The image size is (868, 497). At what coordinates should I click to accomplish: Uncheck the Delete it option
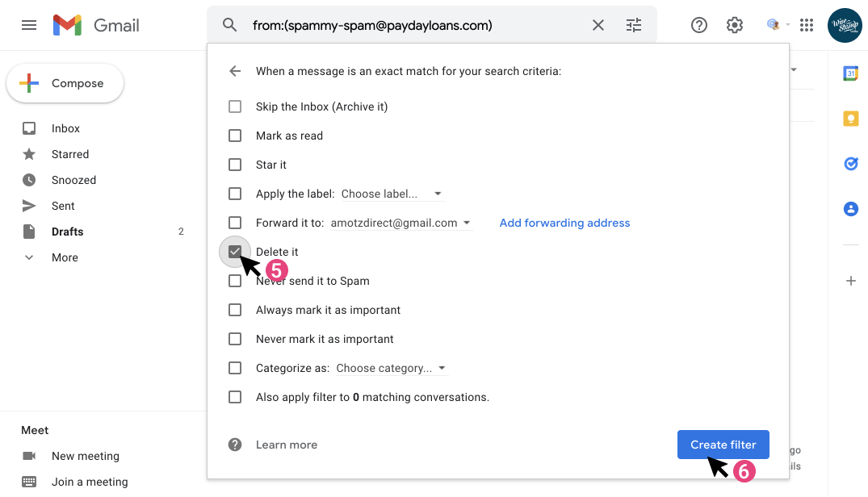(x=235, y=252)
